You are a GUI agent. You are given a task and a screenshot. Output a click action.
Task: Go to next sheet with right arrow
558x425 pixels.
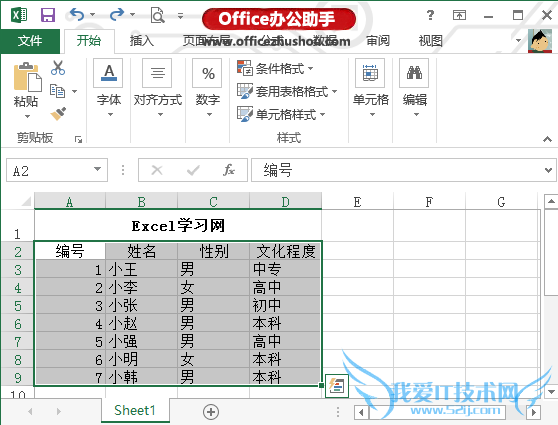click(x=59, y=412)
